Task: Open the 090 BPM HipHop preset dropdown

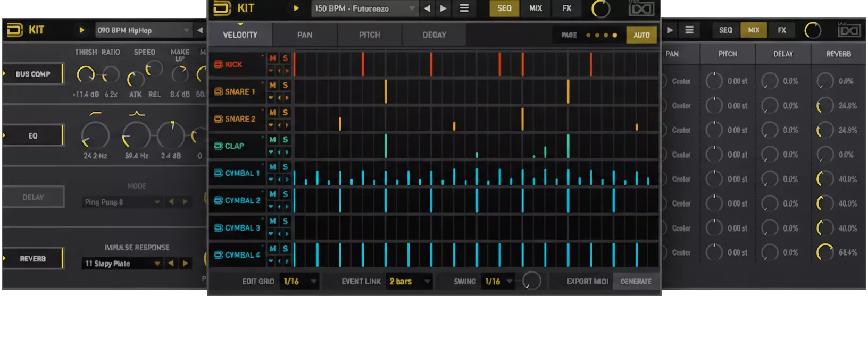Action: (143, 30)
